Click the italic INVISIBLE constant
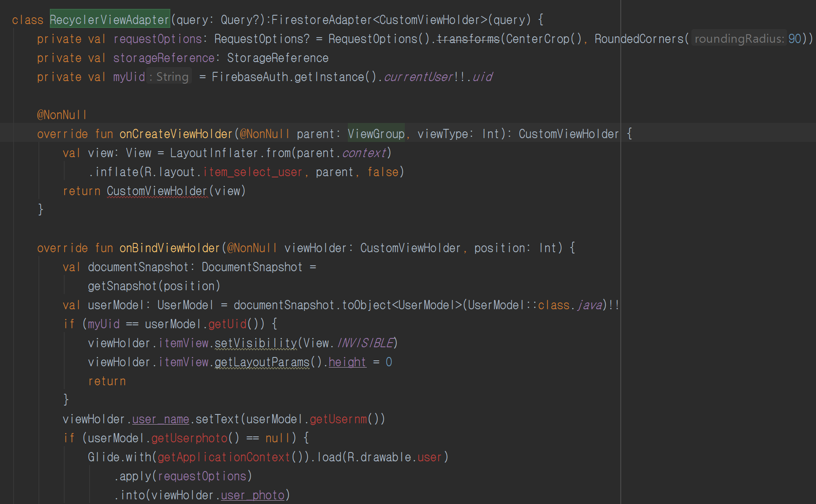 366,343
